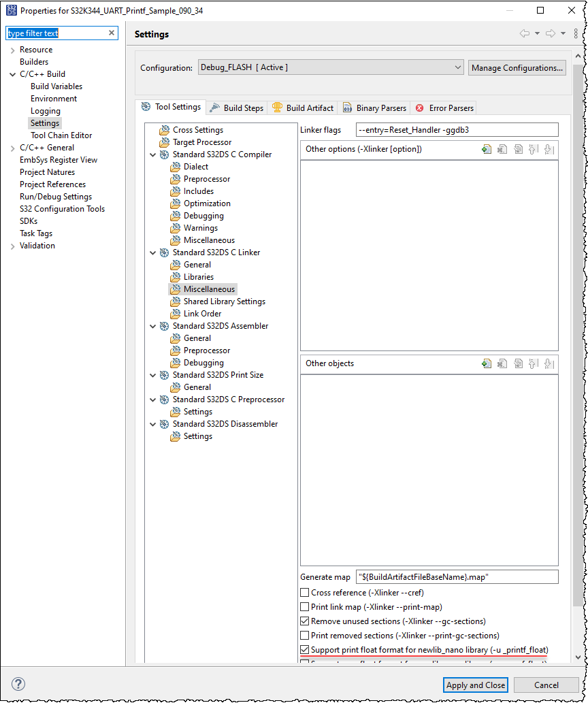This screenshot has width=588, height=703.
Task: Expand the Resource section in the sidebar
Action: [14, 49]
